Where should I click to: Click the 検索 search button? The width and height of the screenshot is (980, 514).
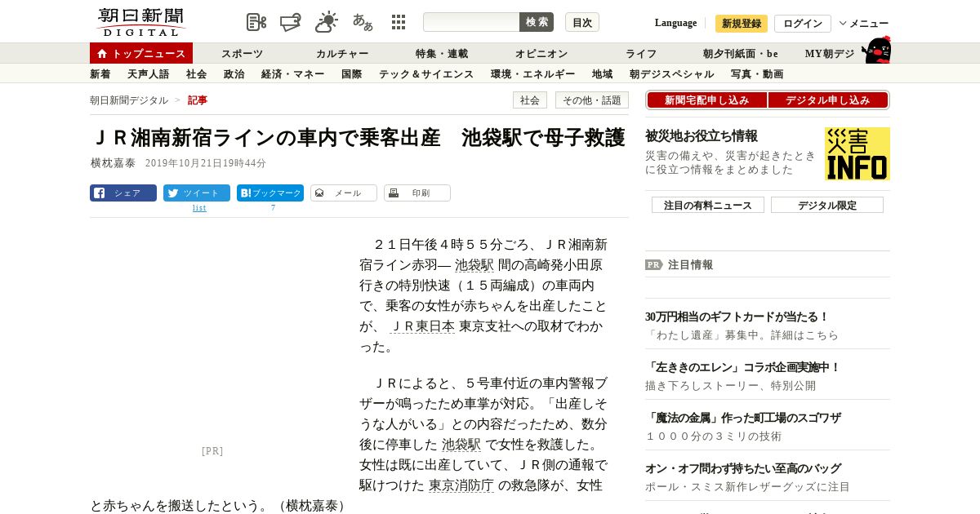click(x=537, y=22)
